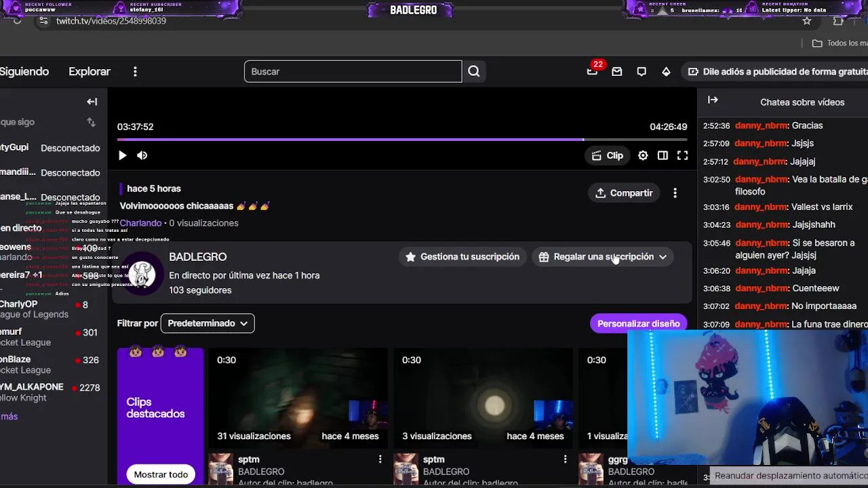Viewport: 868px width, 488px height.
Task: Bookmark this page star icon
Action: point(807,21)
